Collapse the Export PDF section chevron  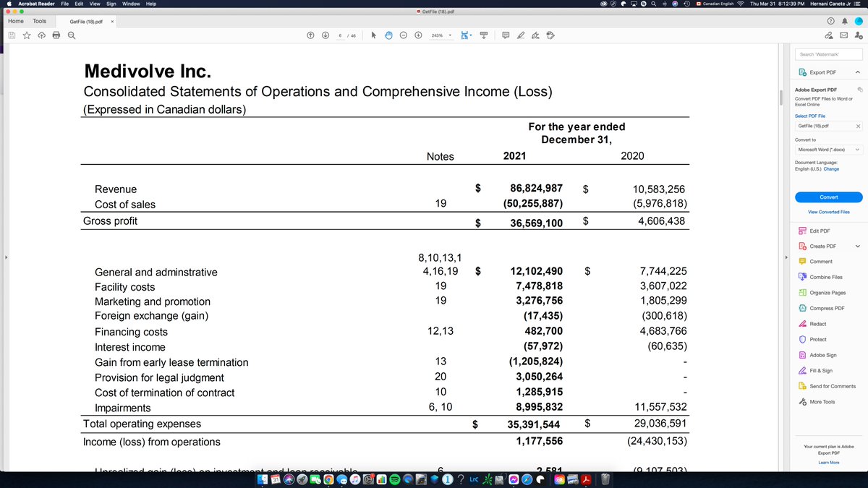[x=857, y=72]
